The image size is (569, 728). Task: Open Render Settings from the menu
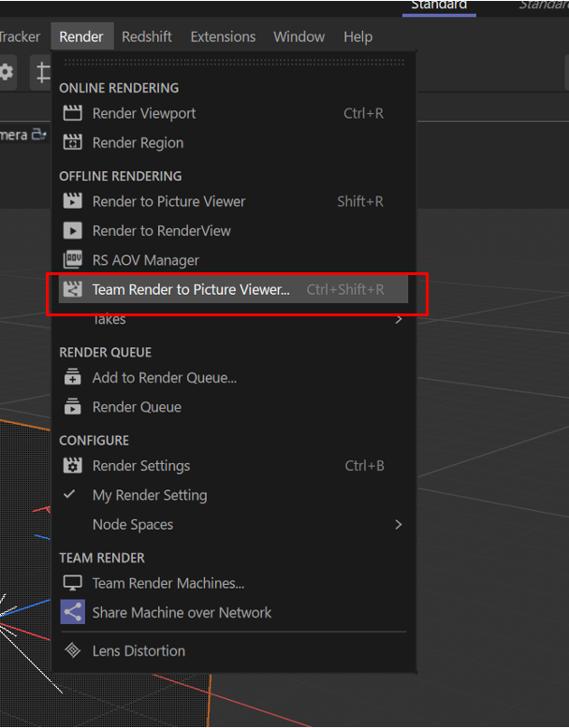[233, 465]
